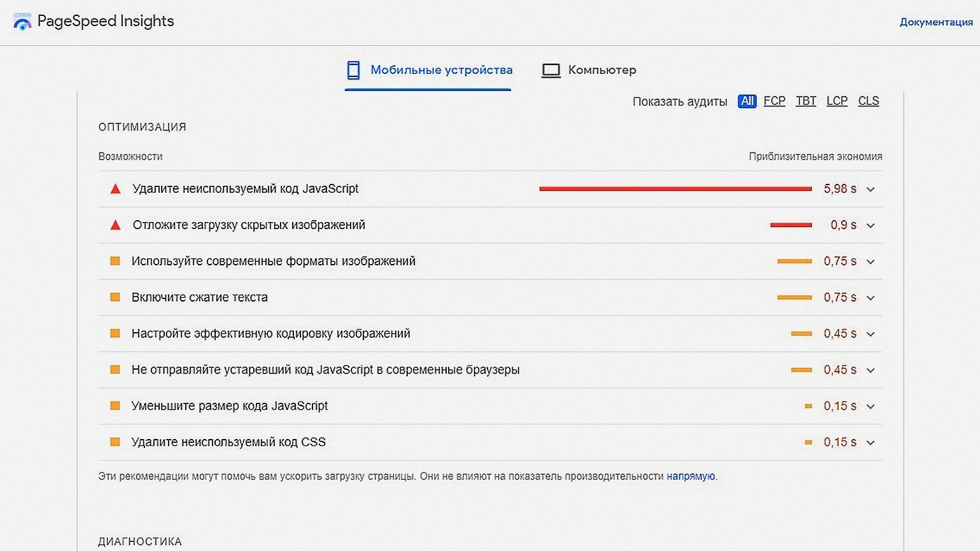Click the laptop computer icon
This screenshot has width=980, height=551.
[550, 70]
